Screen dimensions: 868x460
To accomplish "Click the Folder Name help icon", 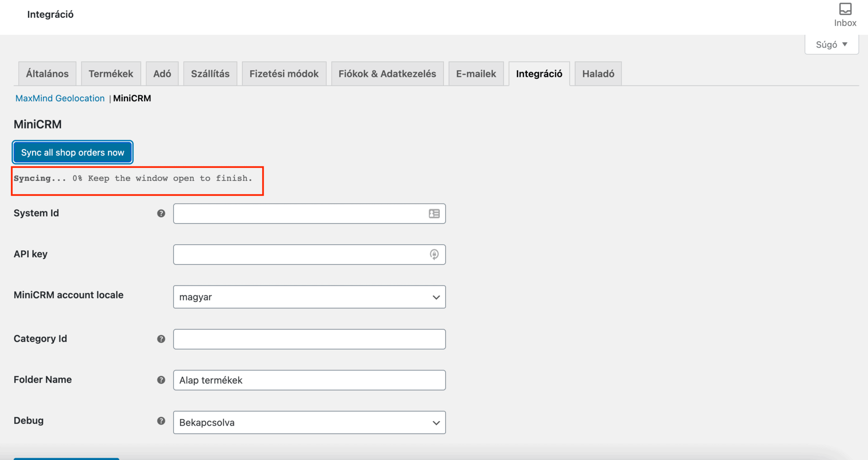I will pos(161,380).
